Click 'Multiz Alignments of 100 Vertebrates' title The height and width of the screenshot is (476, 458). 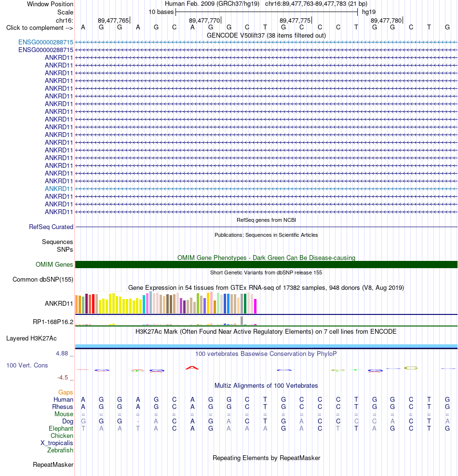(266, 385)
